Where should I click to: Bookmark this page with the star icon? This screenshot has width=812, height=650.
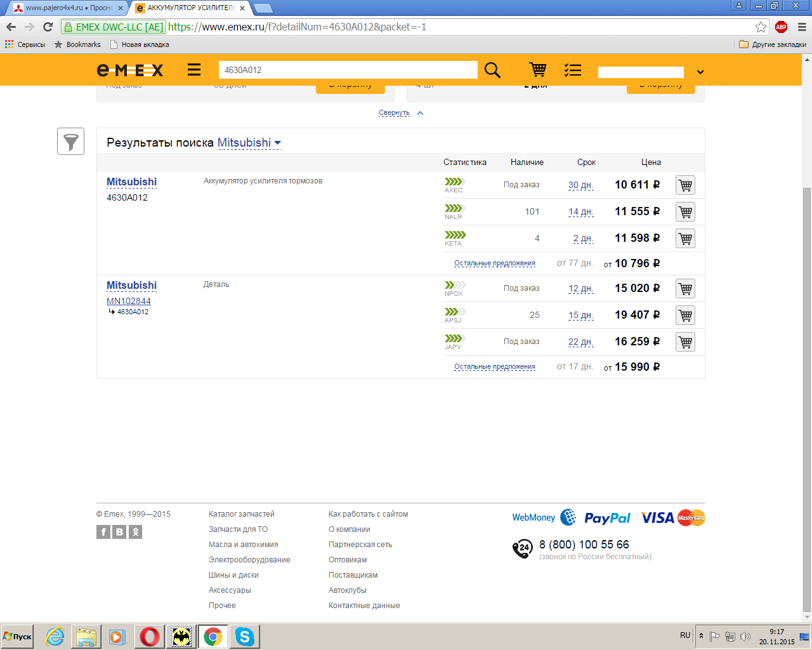pyautogui.click(x=761, y=27)
